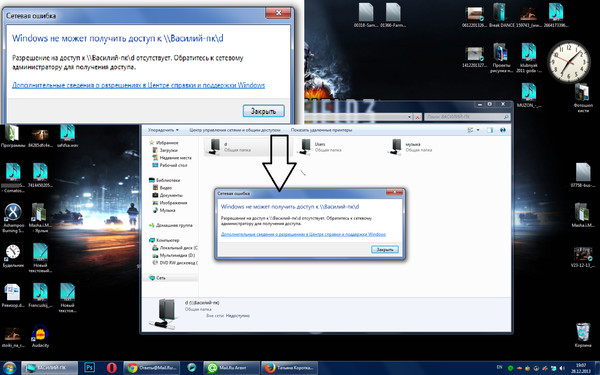Click Закрыть in the small network error dialog

tap(385, 249)
